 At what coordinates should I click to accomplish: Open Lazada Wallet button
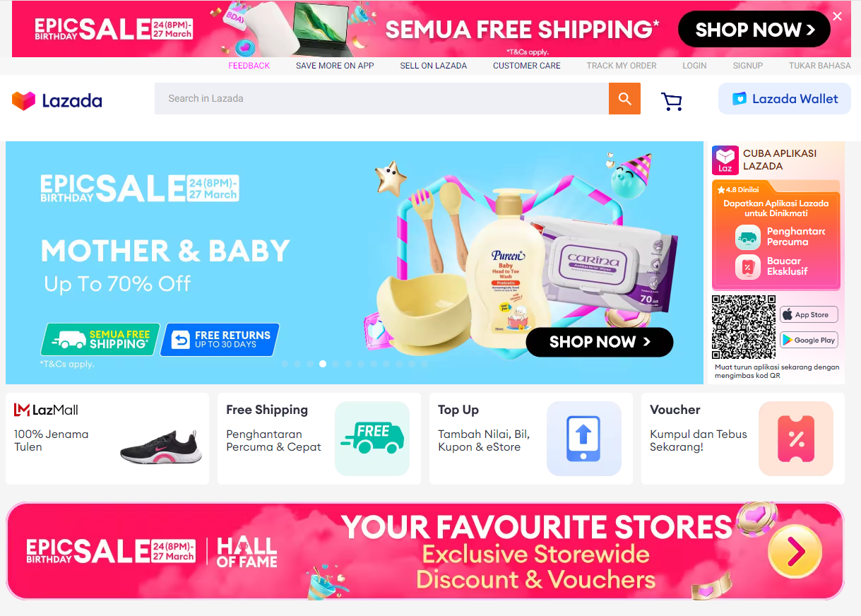pos(785,99)
